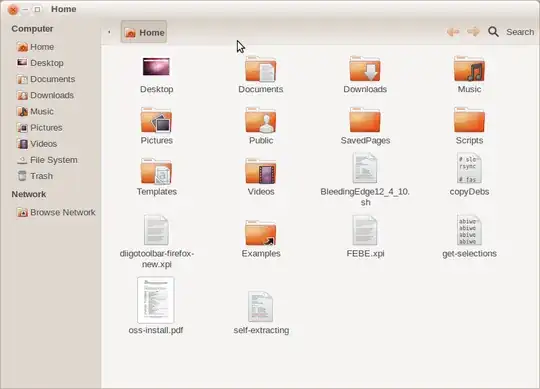Click Browse Network in the sidebar
Image resolution: width=540 pixels, height=389 pixels.
[x=56, y=212]
